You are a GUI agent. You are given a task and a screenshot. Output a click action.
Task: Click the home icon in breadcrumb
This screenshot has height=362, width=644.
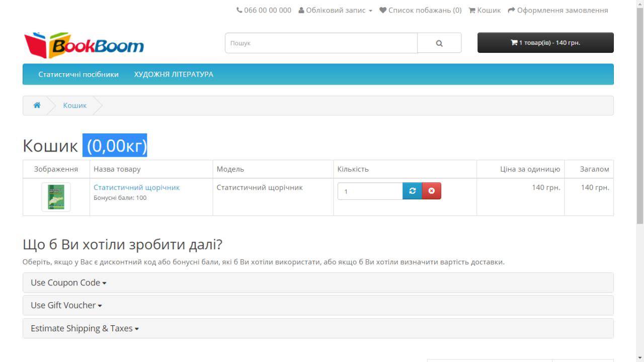[x=37, y=105]
